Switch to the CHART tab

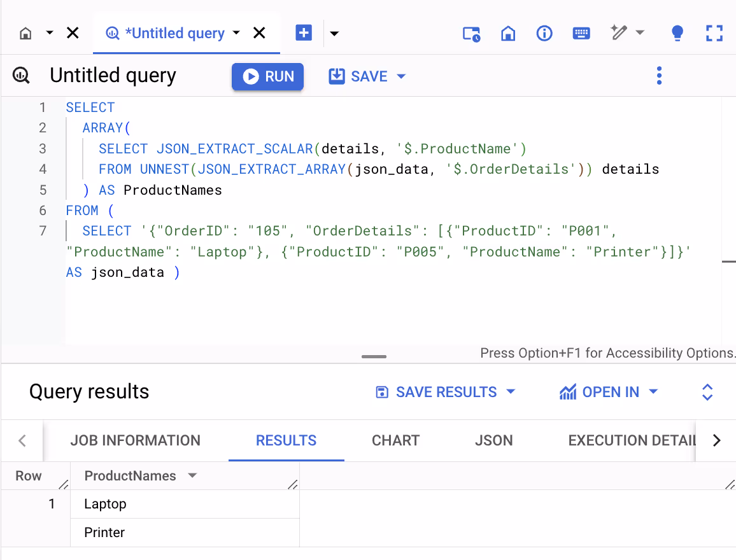click(x=395, y=440)
